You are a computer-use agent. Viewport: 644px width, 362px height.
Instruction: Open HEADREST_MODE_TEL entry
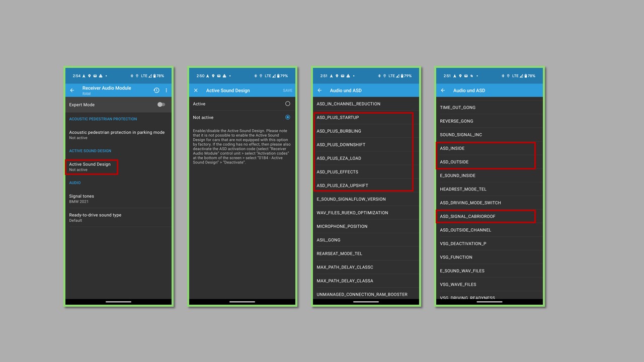tap(490, 189)
